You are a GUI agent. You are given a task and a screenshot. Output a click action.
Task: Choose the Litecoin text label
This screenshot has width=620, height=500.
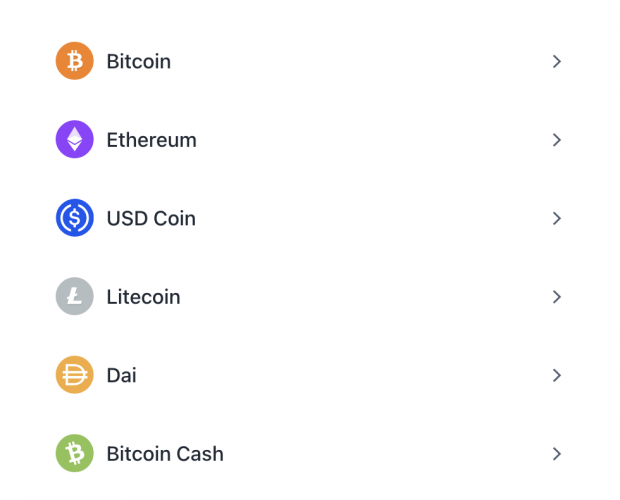click(x=144, y=297)
